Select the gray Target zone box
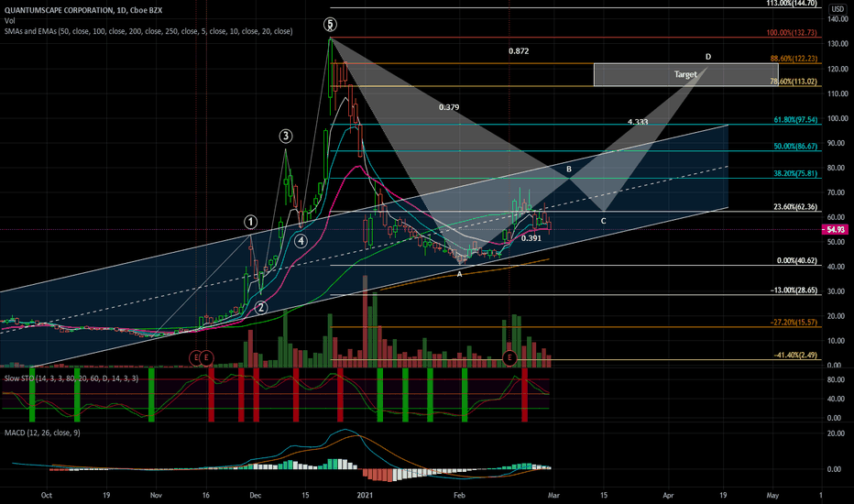 (x=685, y=74)
